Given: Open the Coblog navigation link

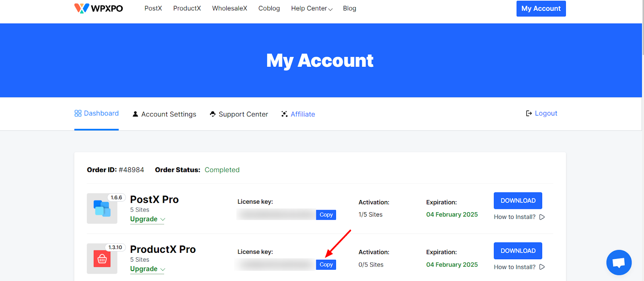Looking at the screenshot, I should pos(269,8).
